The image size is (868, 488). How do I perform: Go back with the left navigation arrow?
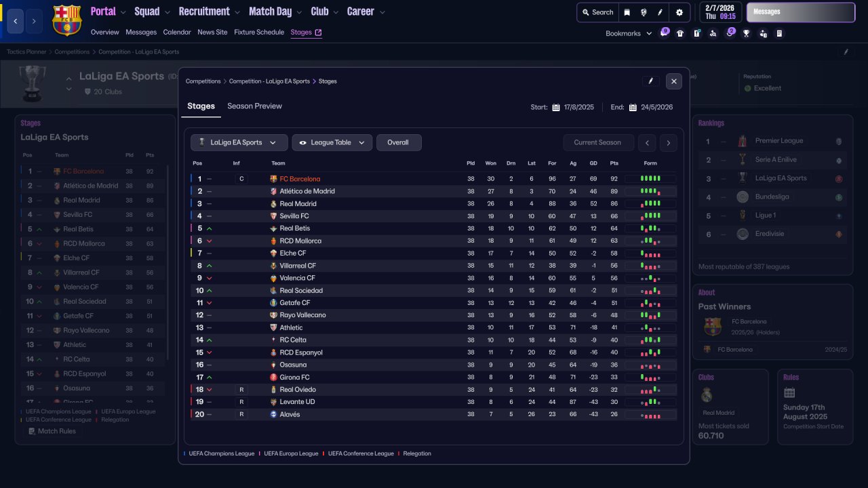coord(15,21)
